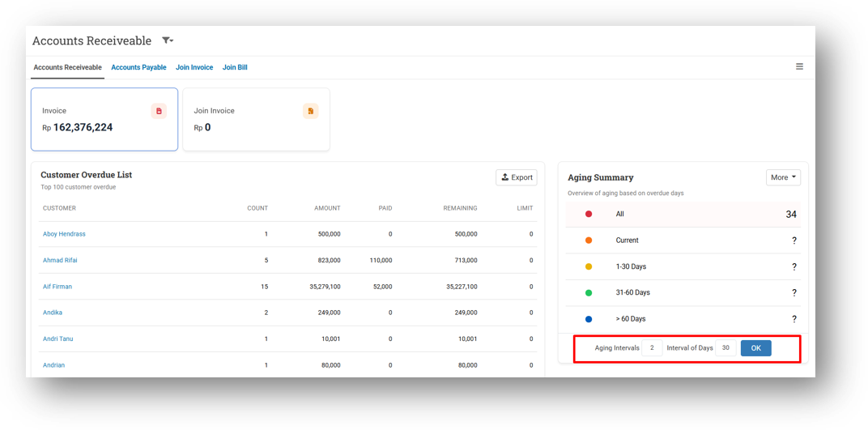This screenshot has width=868, height=430.
Task: Select the 31-60 Days aging row
Action: 683,293
